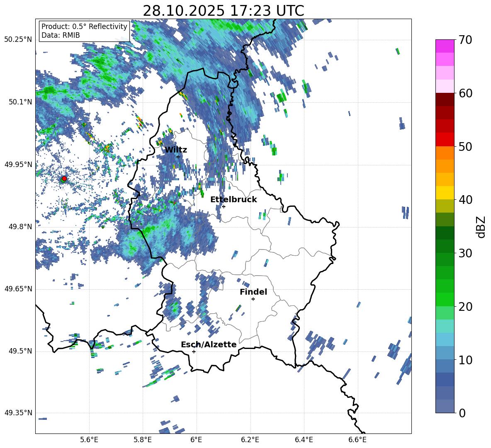Click the Wiltz station cross marker

178,157
